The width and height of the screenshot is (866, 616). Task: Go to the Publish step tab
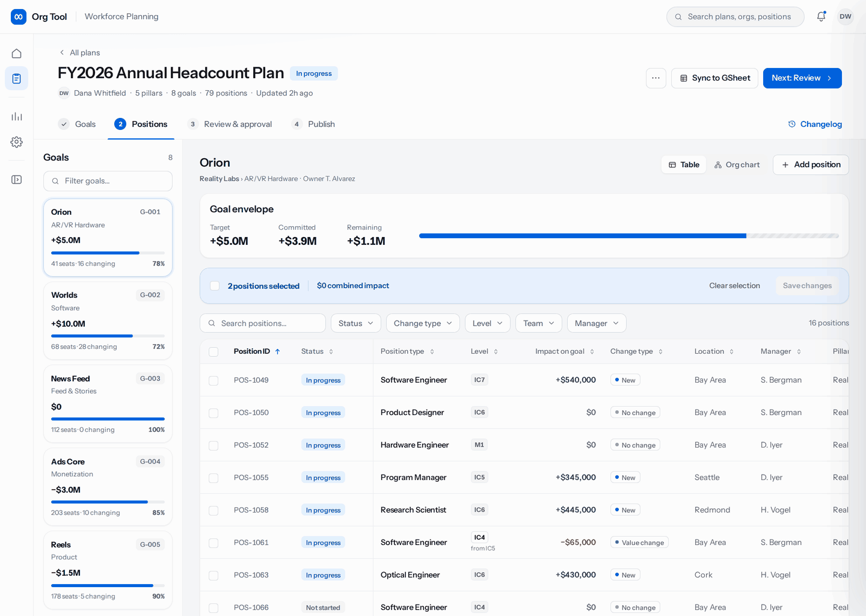point(313,124)
